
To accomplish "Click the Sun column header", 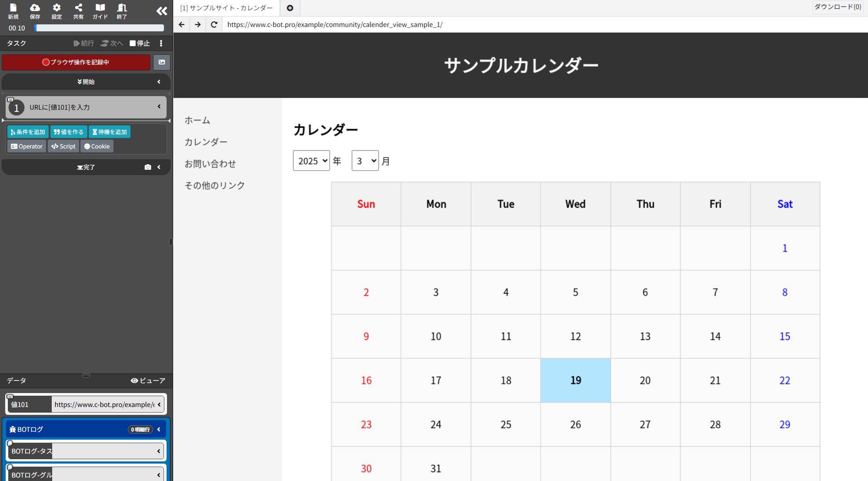I will (x=366, y=204).
